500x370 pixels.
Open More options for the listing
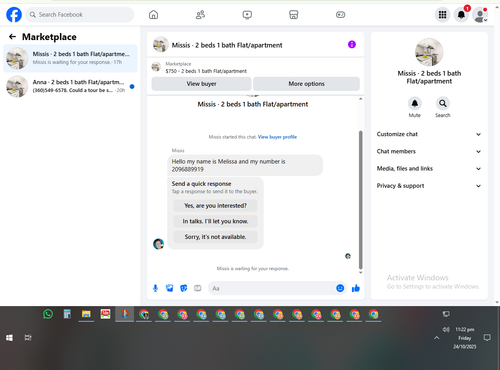click(x=306, y=84)
